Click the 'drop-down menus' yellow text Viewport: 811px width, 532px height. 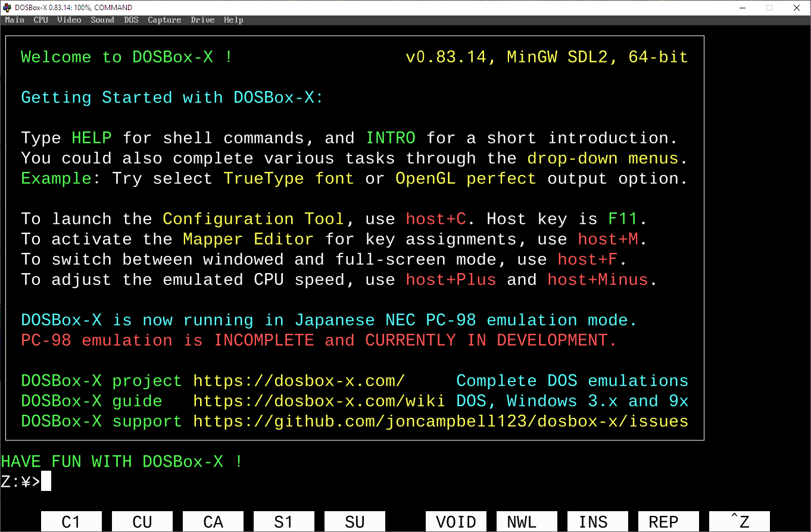click(x=603, y=158)
